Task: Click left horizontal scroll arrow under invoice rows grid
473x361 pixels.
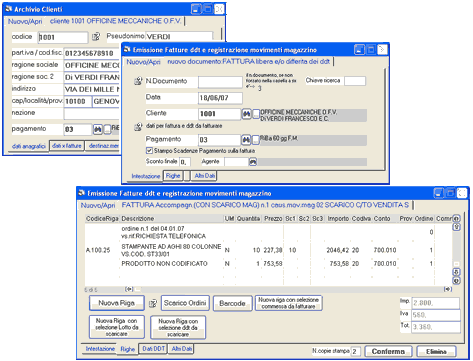Action: click(x=129, y=289)
